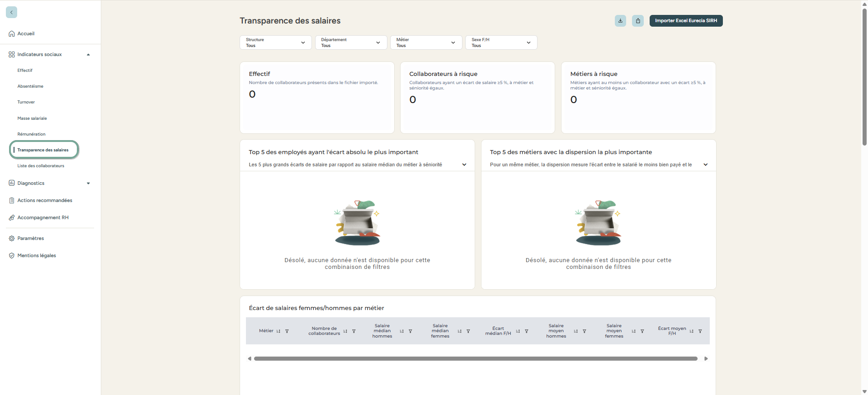Open Liste des collaborateurs in sidebar

point(41,166)
